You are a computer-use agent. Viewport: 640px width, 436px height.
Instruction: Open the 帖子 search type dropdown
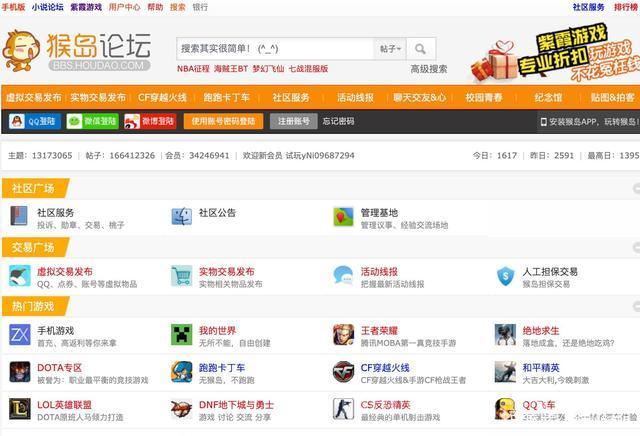[x=390, y=49]
